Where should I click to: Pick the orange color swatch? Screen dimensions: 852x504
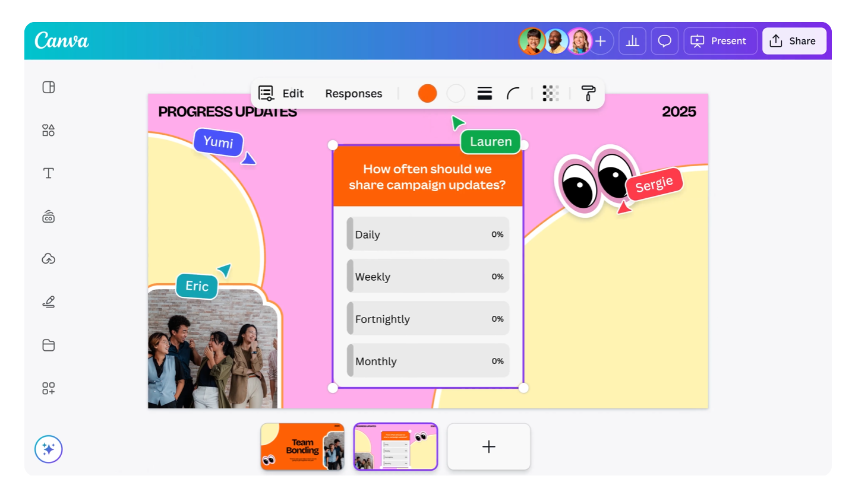(427, 93)
